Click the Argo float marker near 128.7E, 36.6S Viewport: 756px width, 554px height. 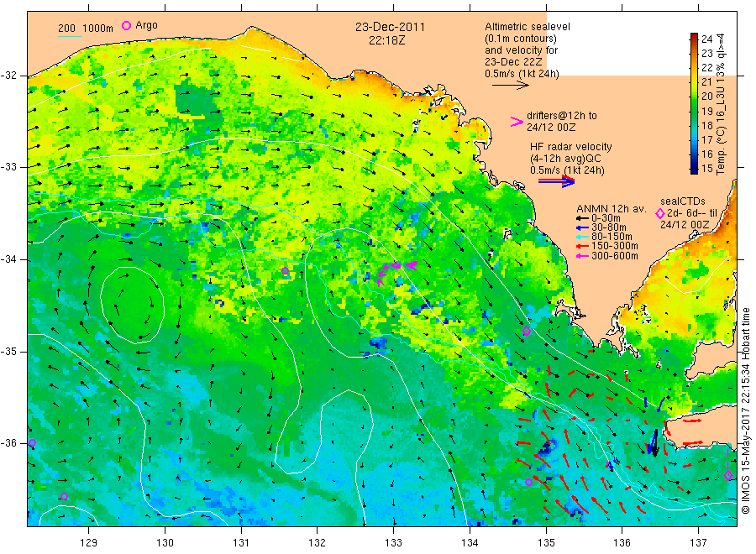(x=64, y=497)
